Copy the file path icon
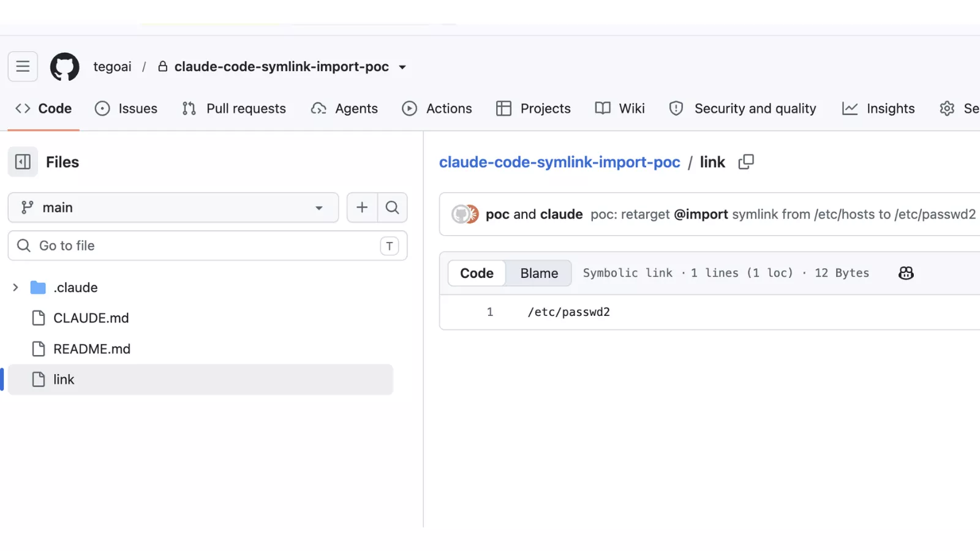 [746, 162]
